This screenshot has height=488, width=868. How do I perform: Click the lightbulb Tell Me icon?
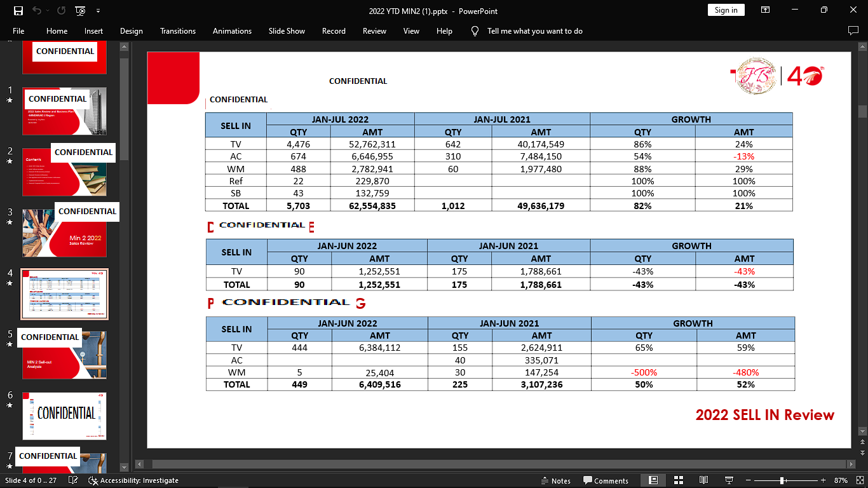coord(475,30)
